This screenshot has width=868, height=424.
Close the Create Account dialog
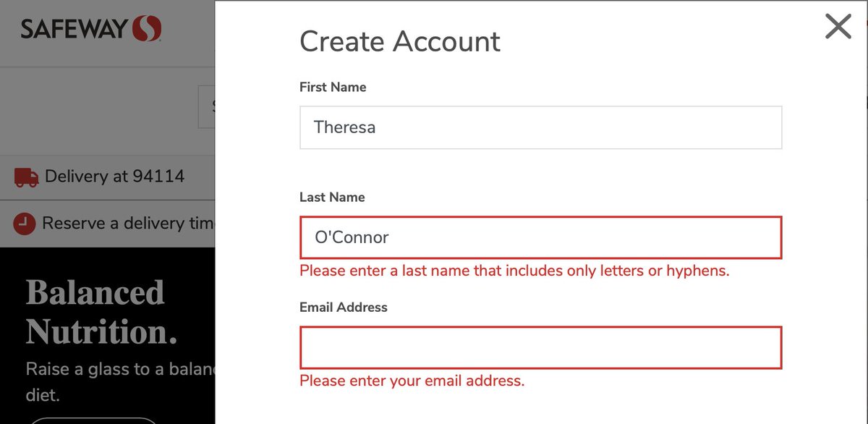[x=838, y=27]
